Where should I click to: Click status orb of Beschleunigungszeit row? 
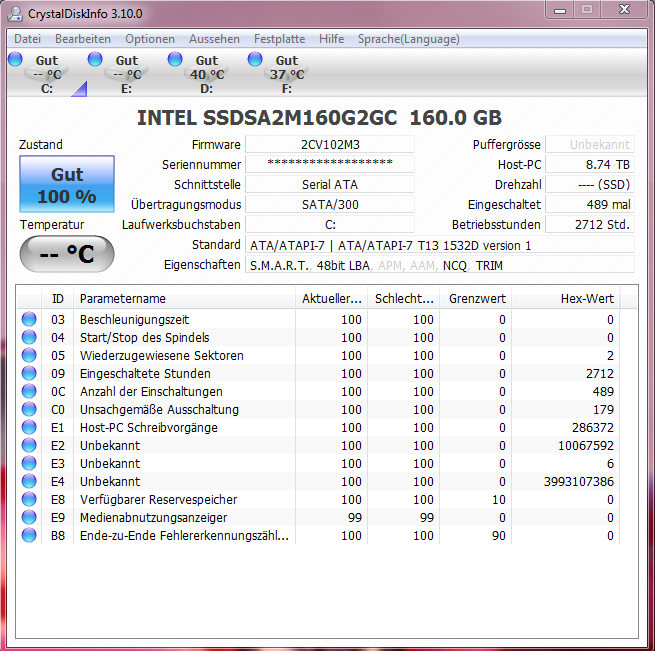point(29,319)
